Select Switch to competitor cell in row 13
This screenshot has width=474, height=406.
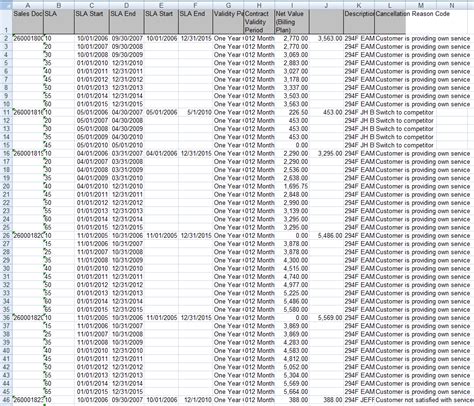pyautogui.click(x=405, y=129)
